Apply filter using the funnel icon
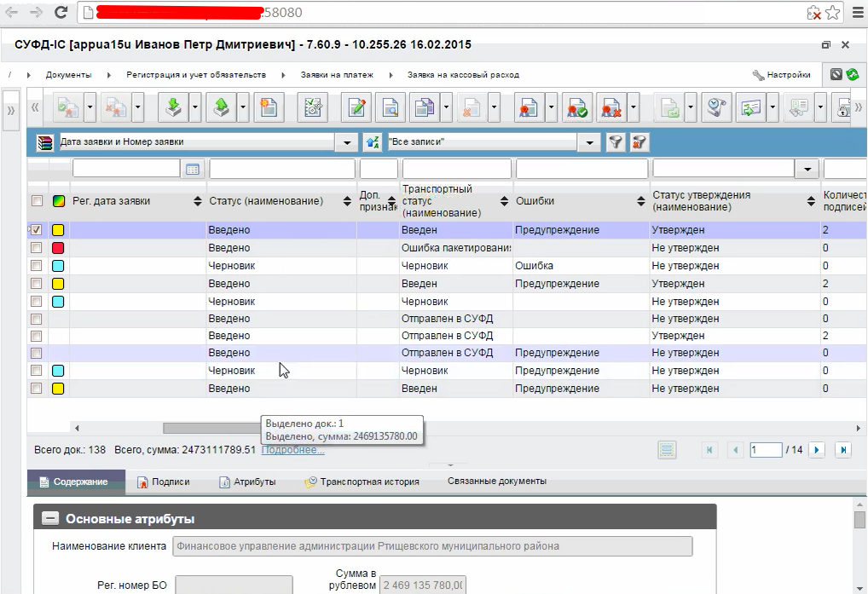 [615, 142]
